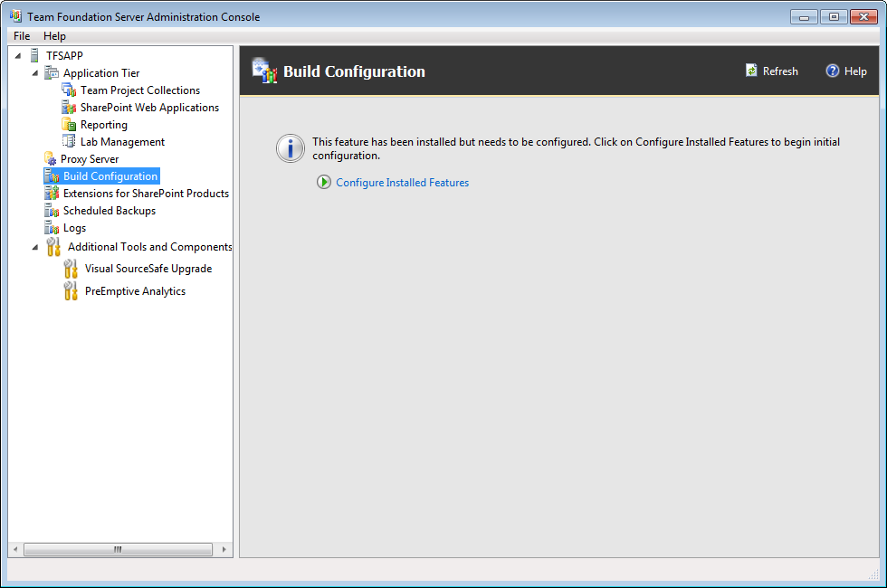
Task: Collapse the Application Tier node
Action: point(33,72)
